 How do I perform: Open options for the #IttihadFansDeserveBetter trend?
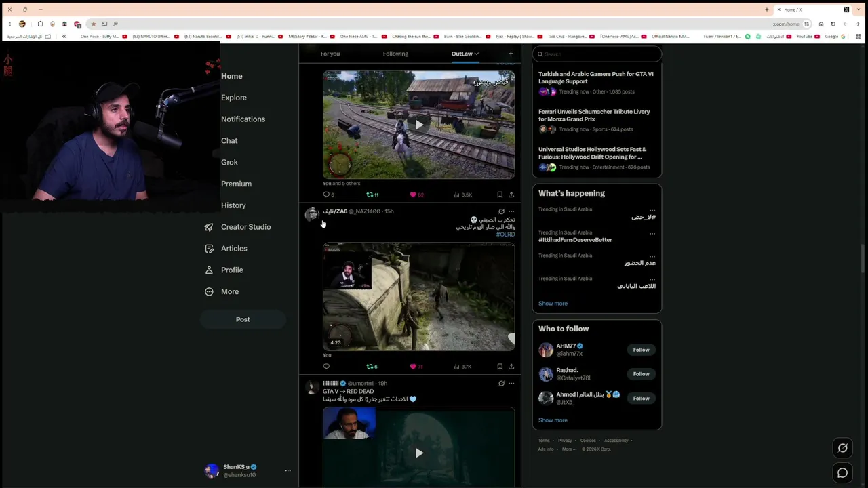click(x=652, y=233)
